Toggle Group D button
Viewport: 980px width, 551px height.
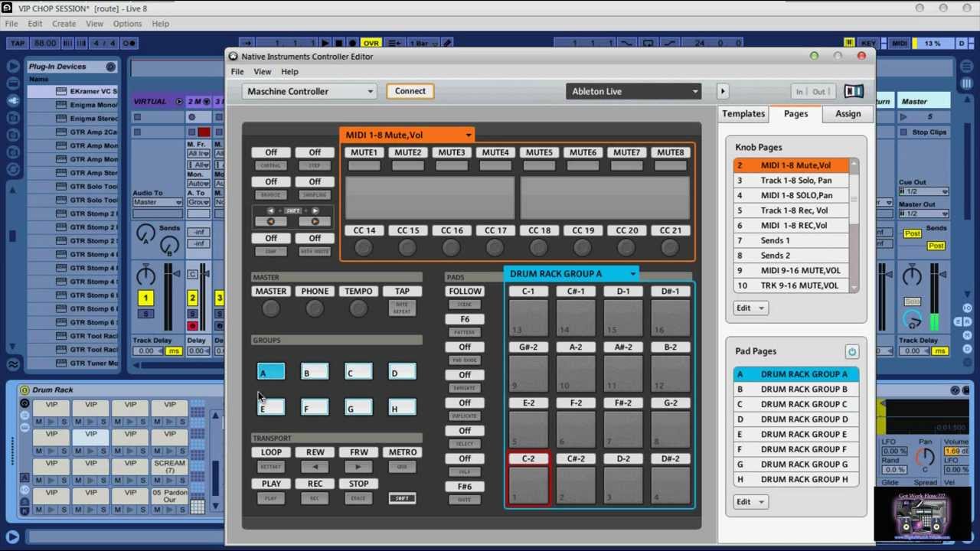tap(402, 373)
